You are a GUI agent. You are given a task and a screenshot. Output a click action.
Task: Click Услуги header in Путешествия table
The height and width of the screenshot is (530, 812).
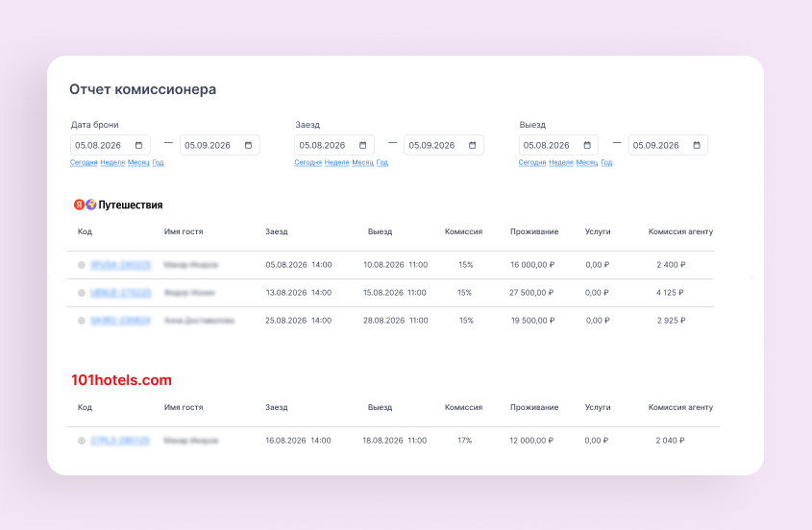[x=598, y=232]
